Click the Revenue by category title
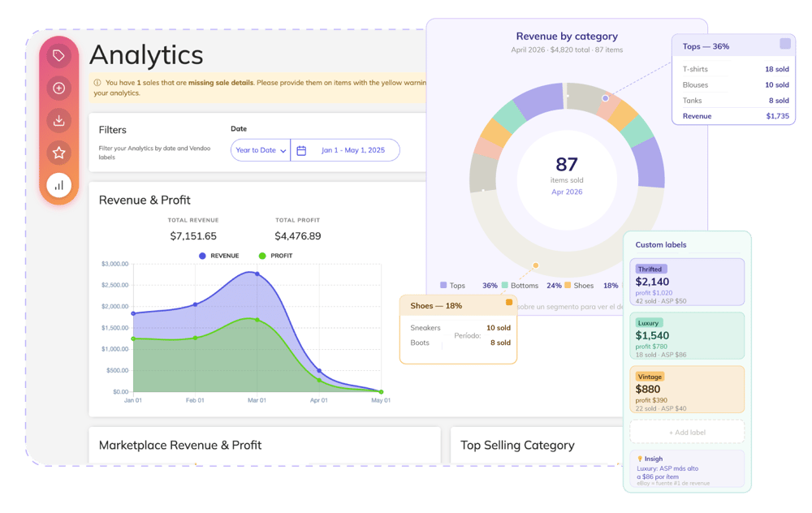Viewport: 812px width, 513px height. click(567, 37)
